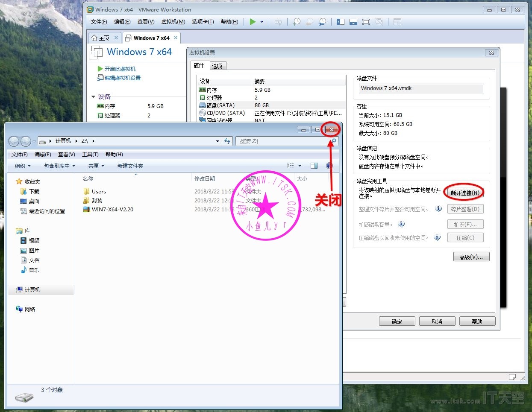Image resolution: width=532 pixels, height=412 pixels.
Task: Toggle the Explorer preview pane icon
Action: 314,166
